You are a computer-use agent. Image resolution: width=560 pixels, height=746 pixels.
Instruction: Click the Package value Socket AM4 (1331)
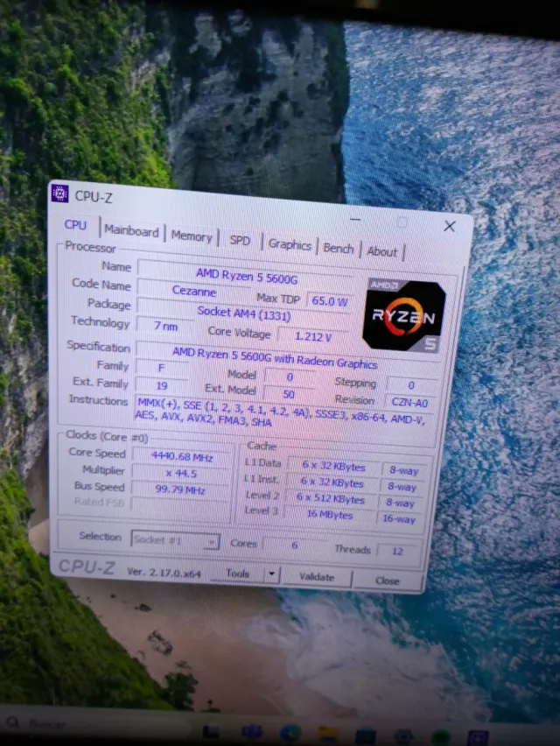244,313
